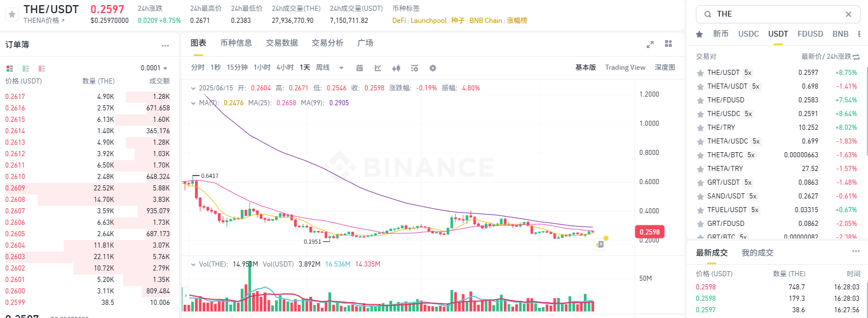Expand more time intervals dropdown arrow

pos(341,67)
